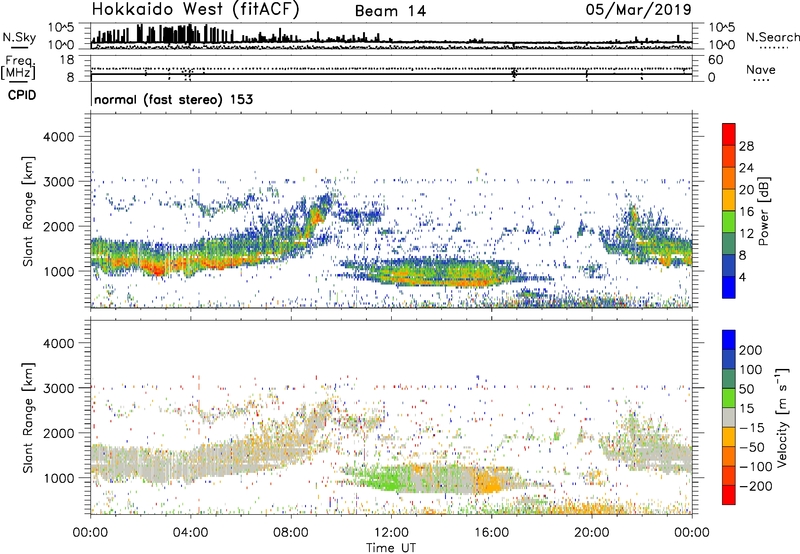800x554 pixels.
Task: Select the "12" tick on the power colorbar
Action: click(746, 234)
